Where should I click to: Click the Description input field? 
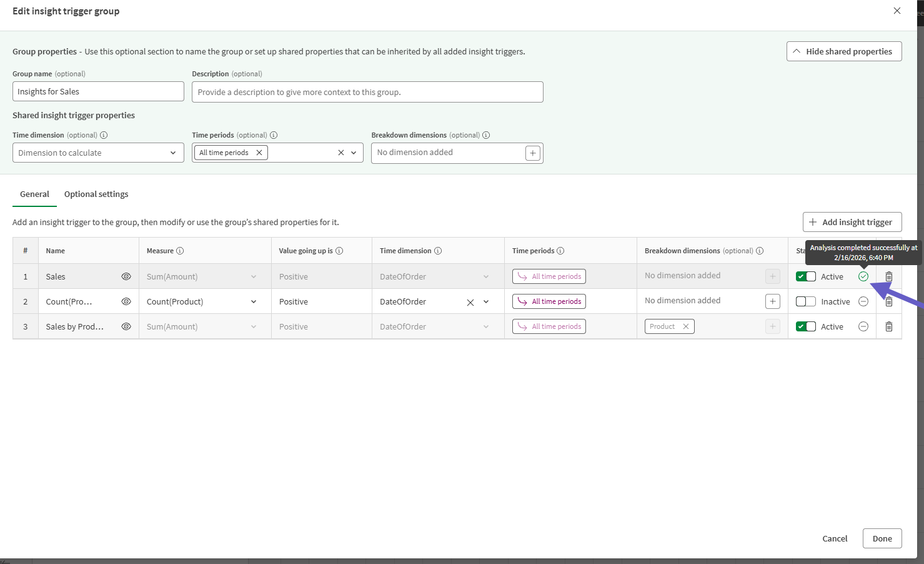tap(367, 92)
